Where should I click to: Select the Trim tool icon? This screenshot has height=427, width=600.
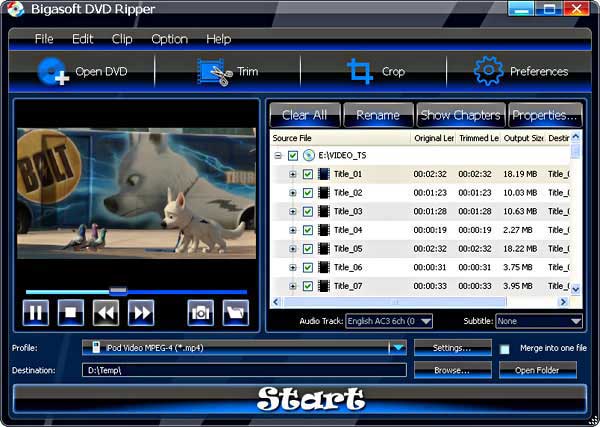(212, 72)
